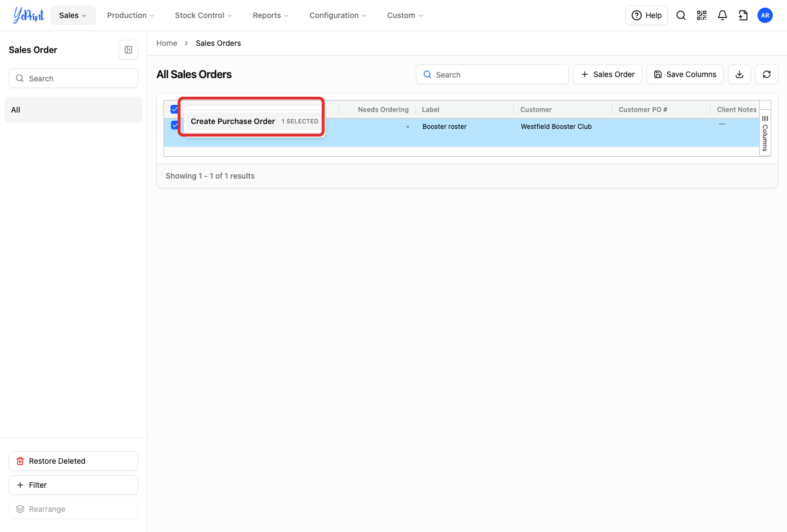Click the All Sales Orders search field

point(492,74)
